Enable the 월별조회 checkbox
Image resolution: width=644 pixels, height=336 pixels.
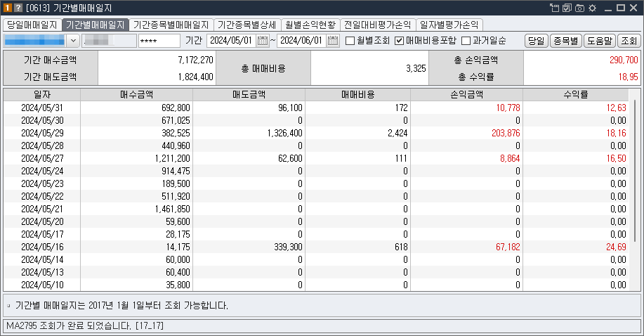(350, 41)
